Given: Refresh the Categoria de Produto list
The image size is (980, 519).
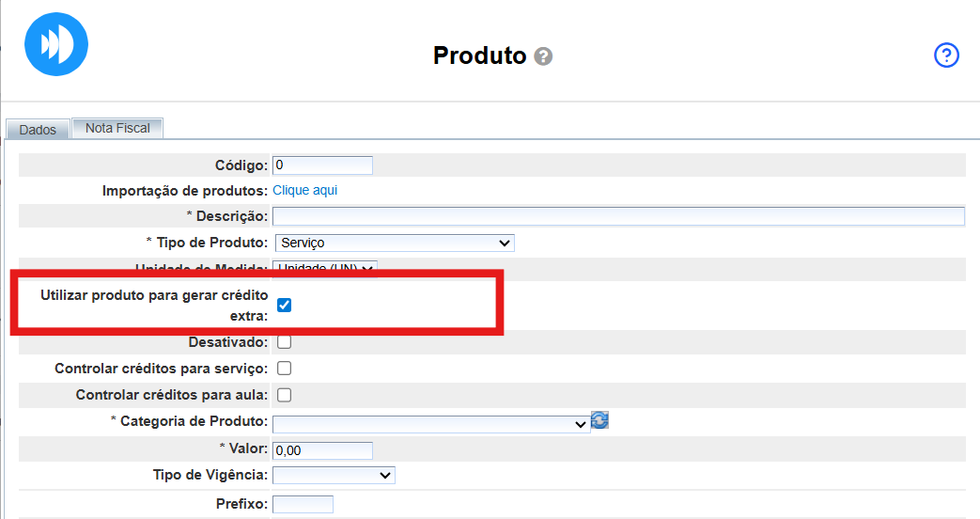Looking at the screenshot, I should point(599,419).
